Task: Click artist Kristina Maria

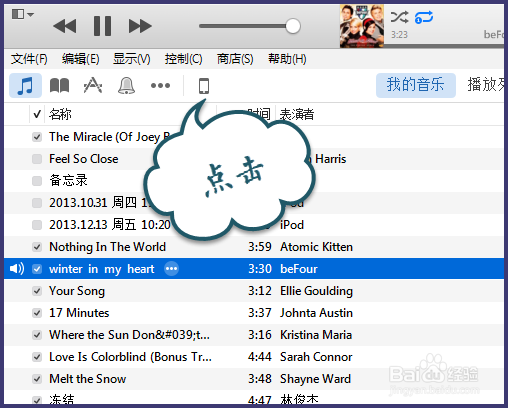Action: click(x=316, y=335)
